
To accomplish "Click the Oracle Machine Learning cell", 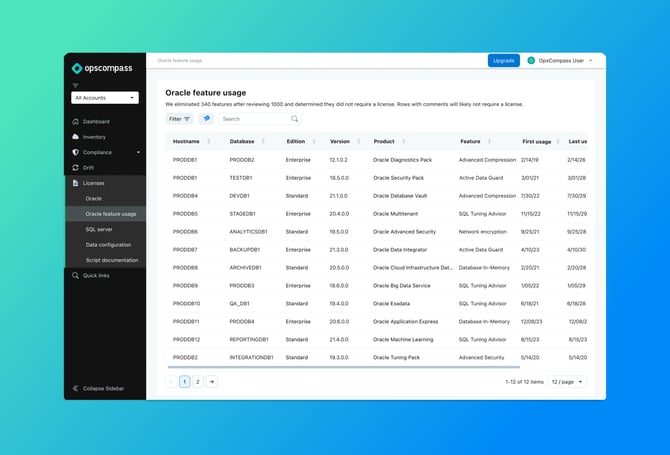I will point(403,339).
